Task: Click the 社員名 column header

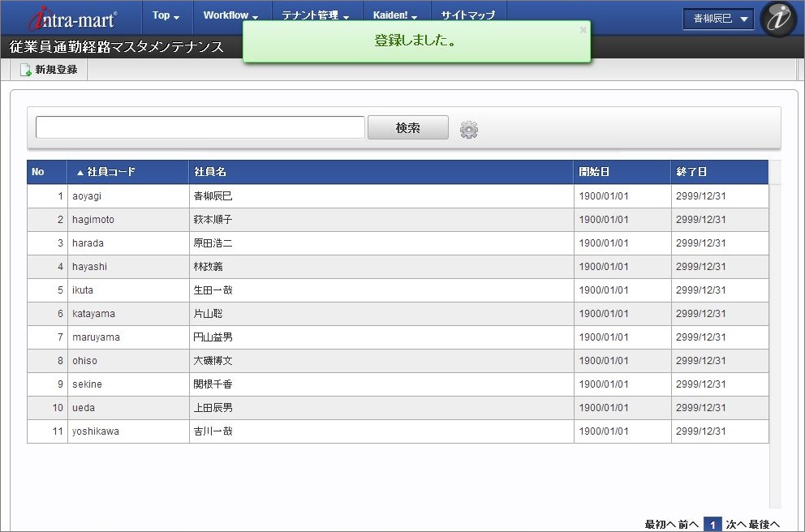Action: click(x=381, y=172)
